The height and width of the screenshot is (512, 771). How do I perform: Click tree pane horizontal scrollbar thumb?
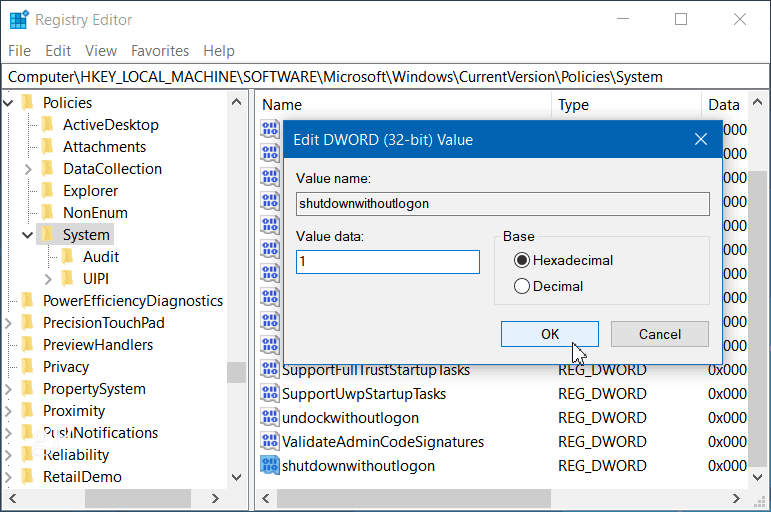(x=138, y=498)
